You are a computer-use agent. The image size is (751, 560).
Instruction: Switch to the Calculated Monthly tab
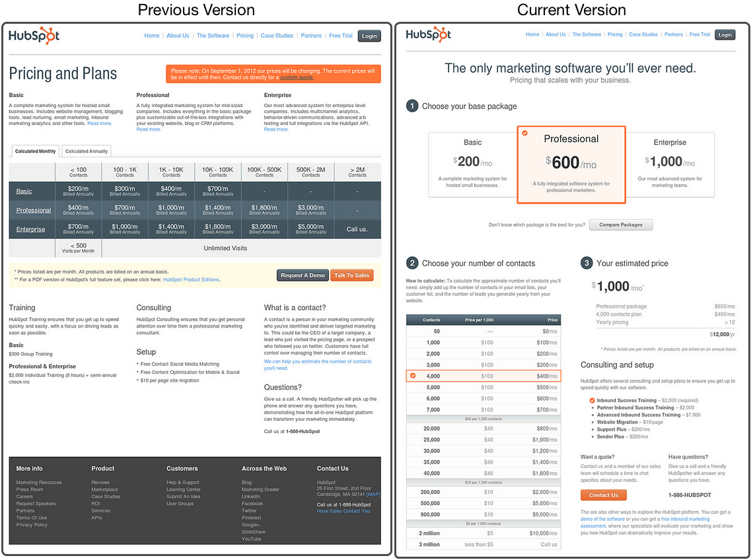[x=35, y=151]
